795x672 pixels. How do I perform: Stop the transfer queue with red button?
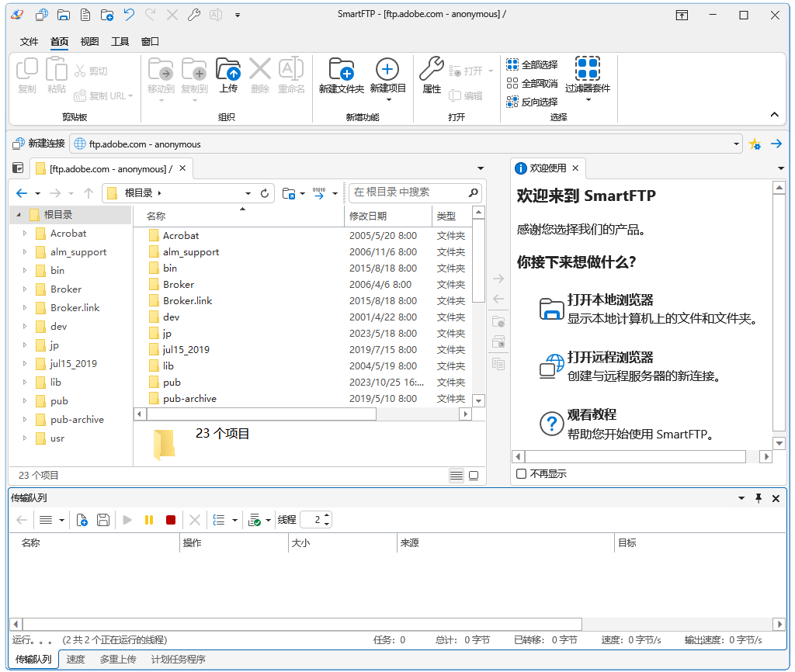coord(171,520)
